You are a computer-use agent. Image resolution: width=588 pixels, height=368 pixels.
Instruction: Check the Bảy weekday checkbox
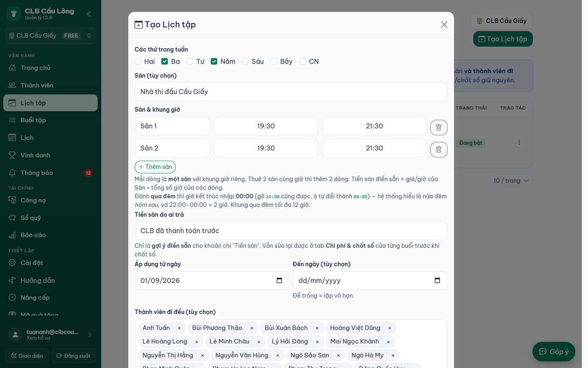coord(274,61)
